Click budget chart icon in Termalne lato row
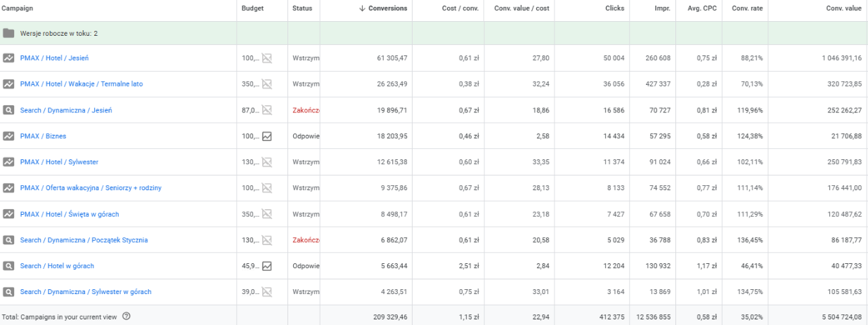868x325 pixels. [267, 84]
